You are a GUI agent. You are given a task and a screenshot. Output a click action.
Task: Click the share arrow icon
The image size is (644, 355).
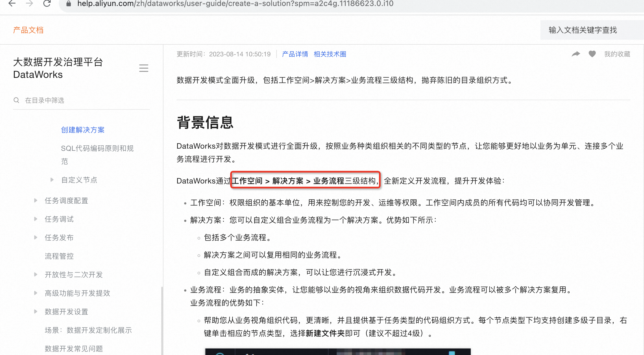(576, 54)
